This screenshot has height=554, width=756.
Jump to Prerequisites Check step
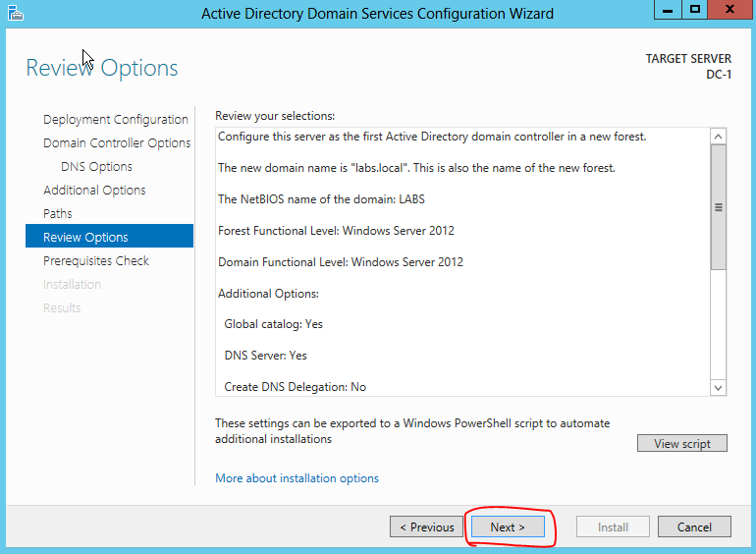96,261
